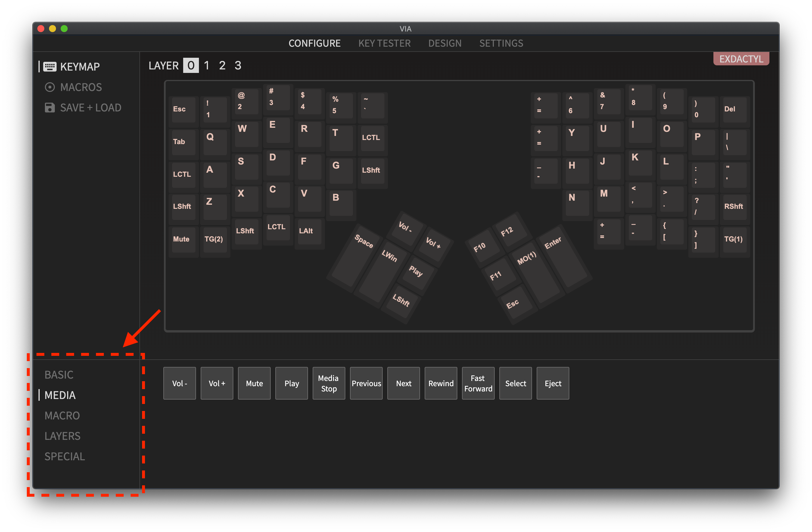Click the SAVE + LOAD disk icon
Viewport: 812px width, 532px height.
(50, 108)
